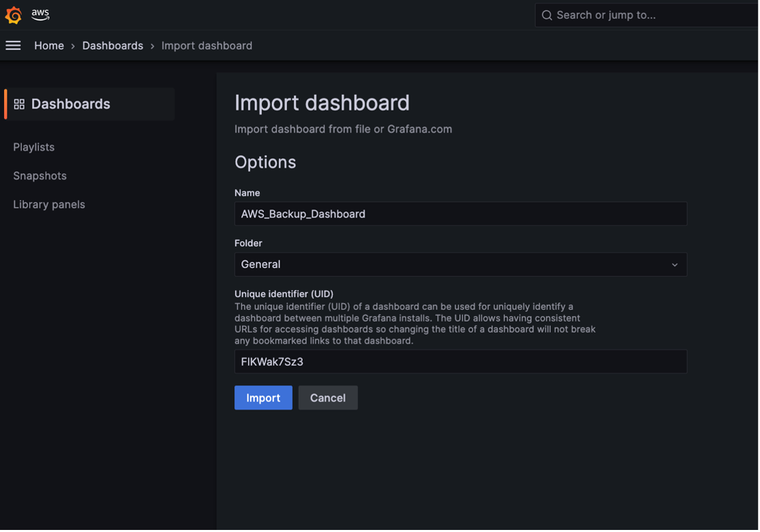Viewport: 760px width, 532px height.
Task: Open Playlists section
Action: click(34, 148)
